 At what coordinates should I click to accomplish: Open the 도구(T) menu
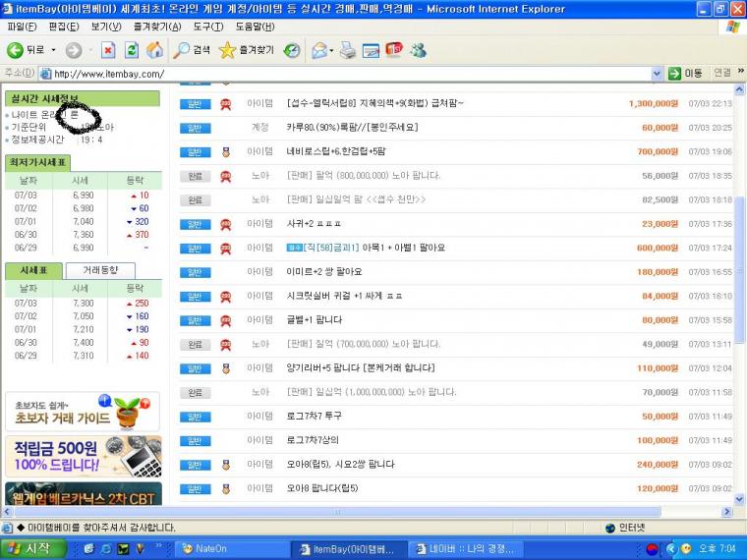pos(208,27)
